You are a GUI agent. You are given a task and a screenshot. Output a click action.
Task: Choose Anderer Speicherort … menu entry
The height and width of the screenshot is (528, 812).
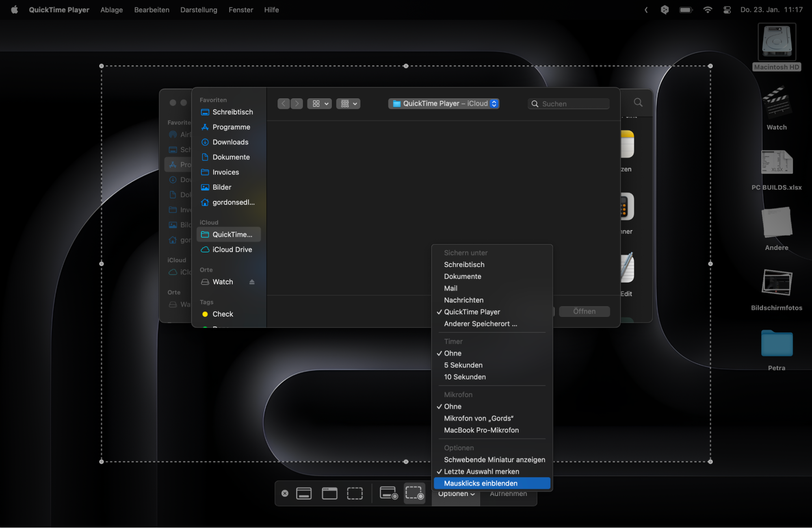pyautogui.click(x=492, y=324)
